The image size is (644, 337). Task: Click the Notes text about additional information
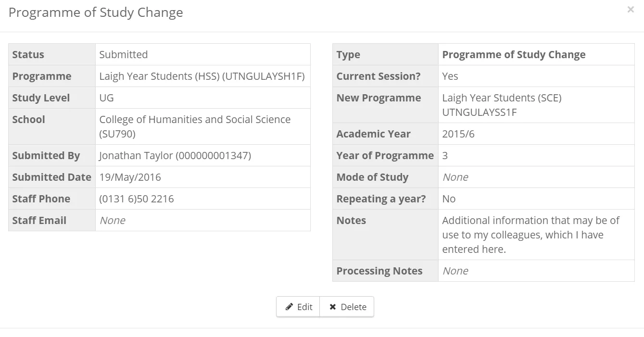click(530, 235)
